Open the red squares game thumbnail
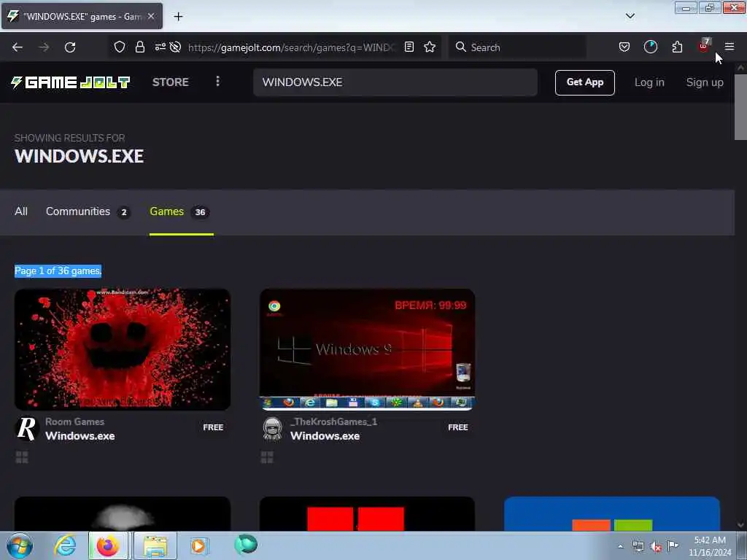Image resolution: width=747 pixels, height=560 pixels. click(368, 514)
